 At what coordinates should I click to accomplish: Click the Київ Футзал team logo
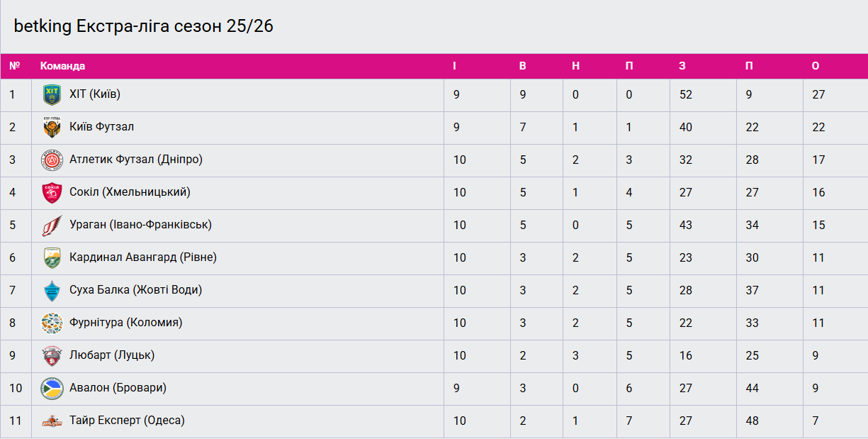pyautogui.click(x=52, y=128)
